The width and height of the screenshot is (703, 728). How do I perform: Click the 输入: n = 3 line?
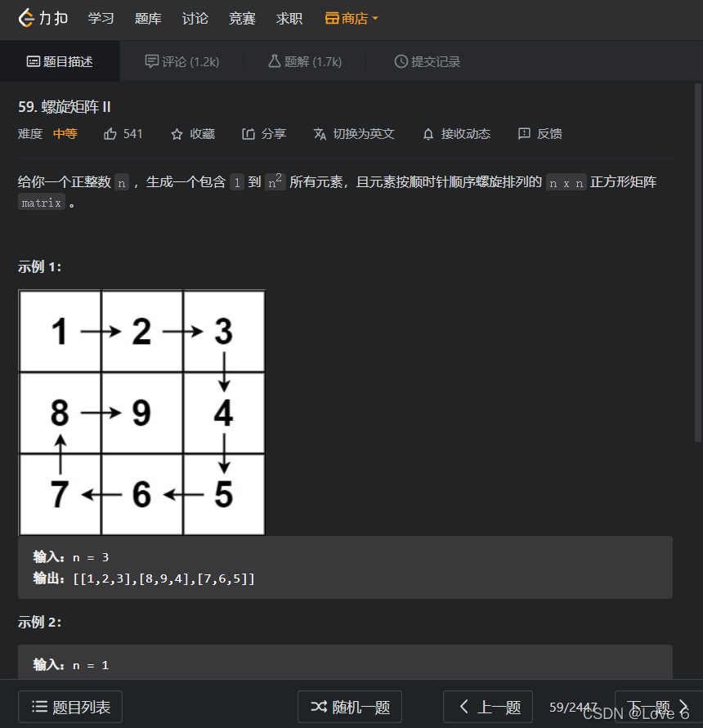click(70, 556)
